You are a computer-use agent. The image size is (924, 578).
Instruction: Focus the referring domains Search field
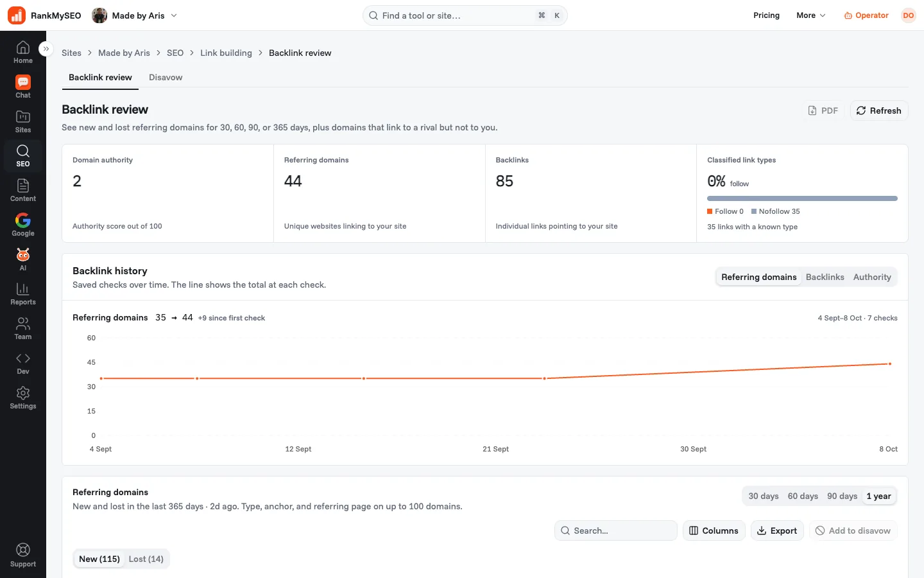(616, 530)
